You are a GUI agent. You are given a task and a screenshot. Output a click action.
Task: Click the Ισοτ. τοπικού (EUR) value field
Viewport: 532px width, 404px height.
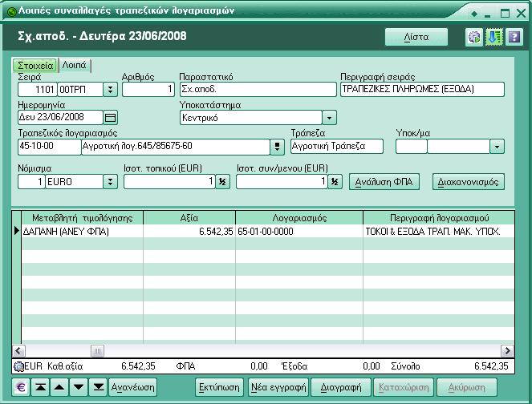point(169,182)
